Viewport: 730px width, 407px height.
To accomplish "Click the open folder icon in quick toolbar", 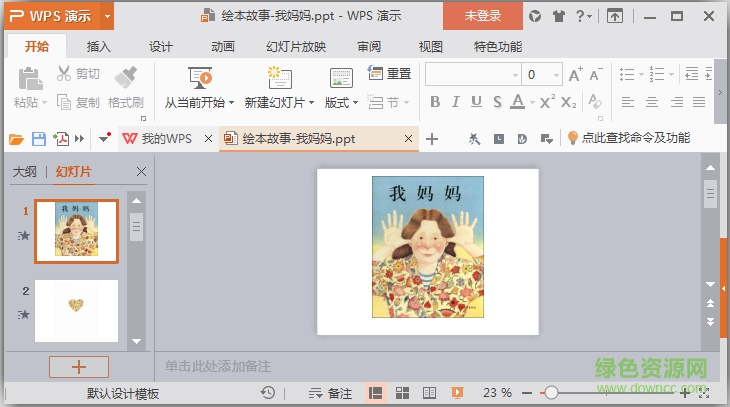I will pyautogui.click(x=16, y=139).
